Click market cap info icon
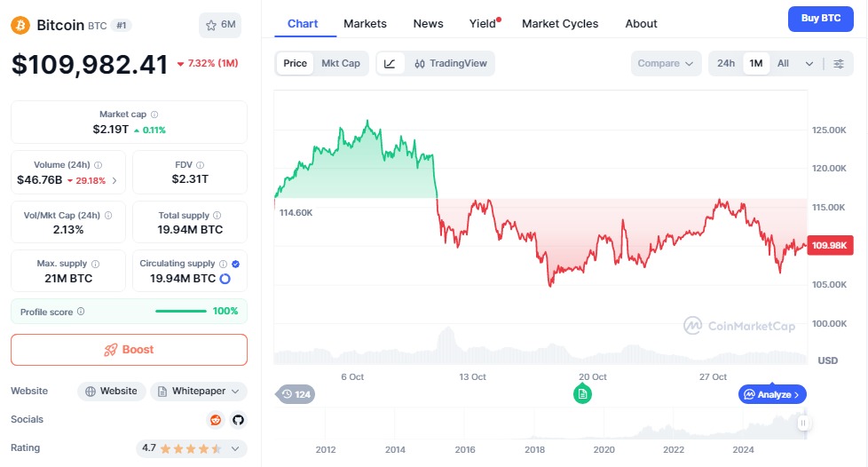868x467 pixels. [155, 115]
